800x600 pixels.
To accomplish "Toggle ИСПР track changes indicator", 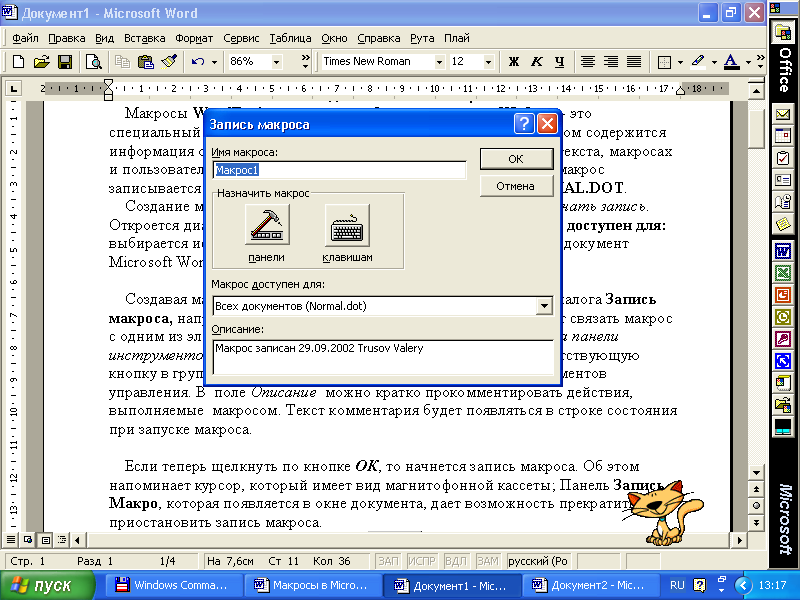I will [421, 561].
